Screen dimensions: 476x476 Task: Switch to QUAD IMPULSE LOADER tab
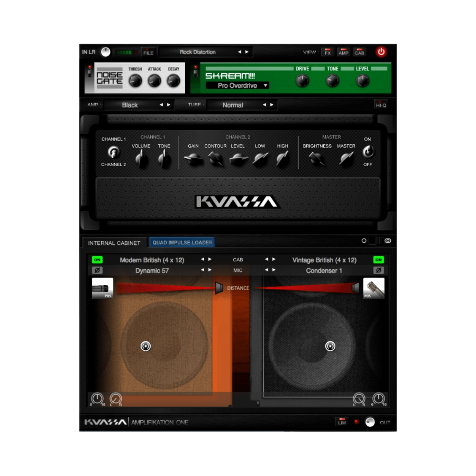tap(182, 242)
